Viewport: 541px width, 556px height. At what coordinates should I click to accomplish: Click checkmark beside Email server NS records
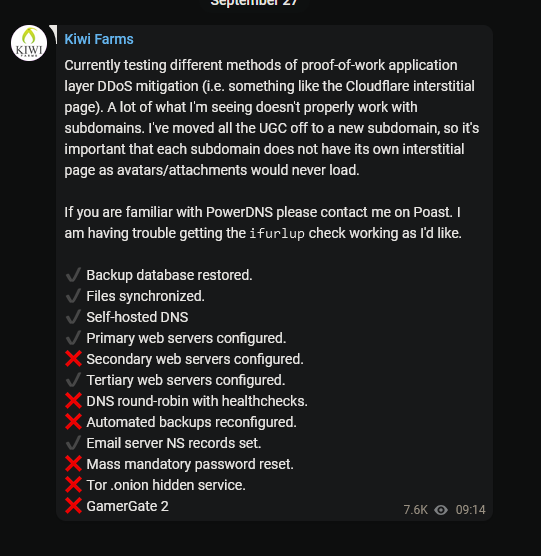tap(73, 443)
